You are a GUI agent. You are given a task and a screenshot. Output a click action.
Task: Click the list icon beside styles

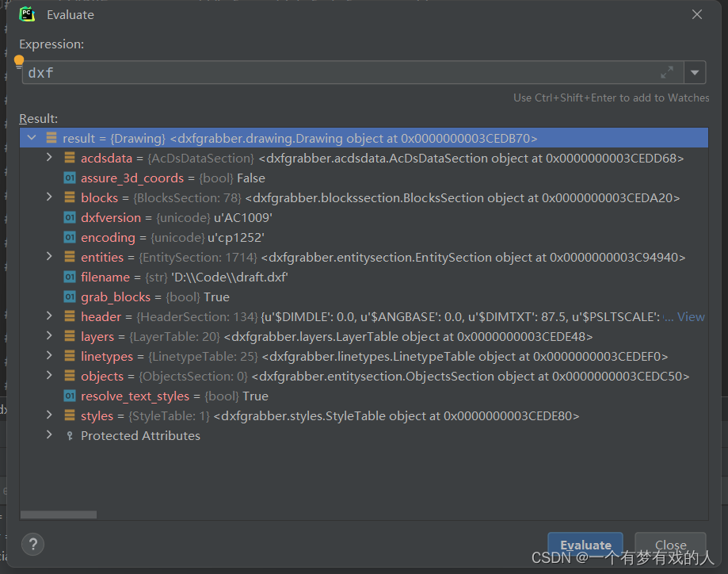[x=70, y=415]
